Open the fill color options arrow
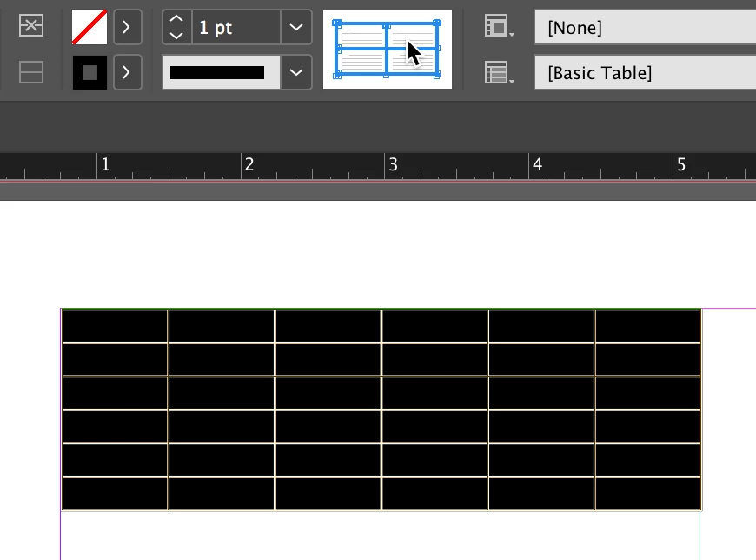This screenshot has height=560, width=756. tap(127, 27)
